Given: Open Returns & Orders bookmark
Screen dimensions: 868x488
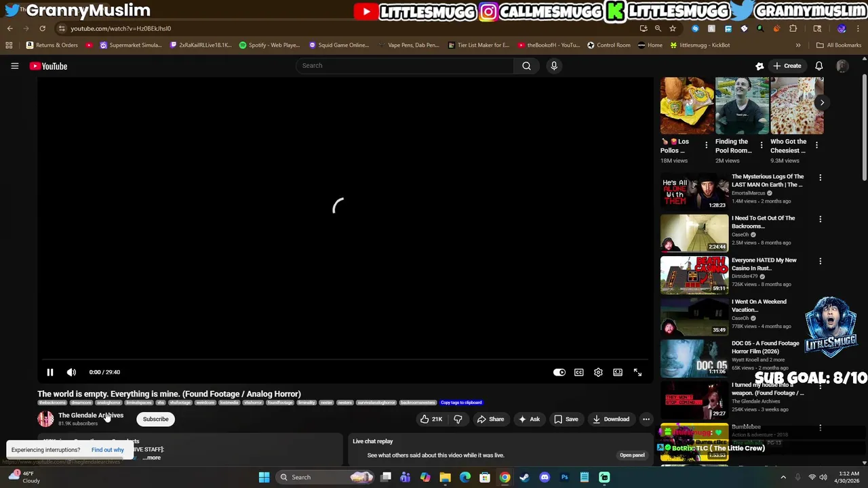Looking at the screenshot, I should pos(52,45).
